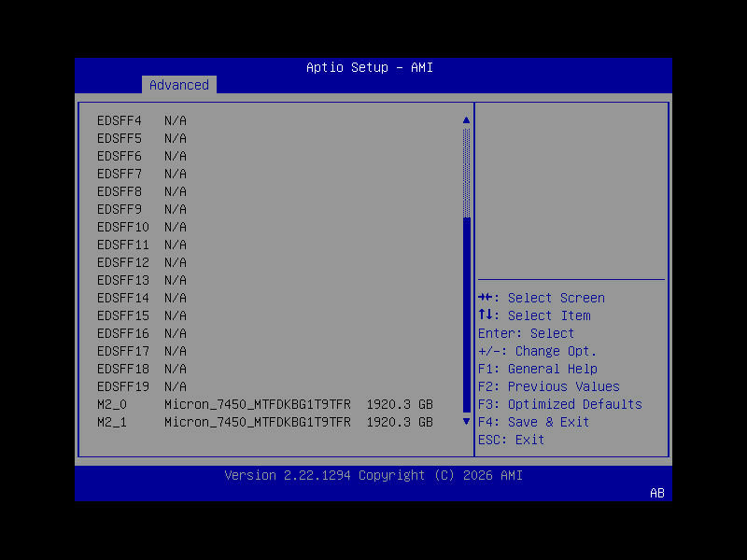Viewport: 747px width, 560px height.
Task: Select the EDSFF15 row
Action: tap(142, 315)
